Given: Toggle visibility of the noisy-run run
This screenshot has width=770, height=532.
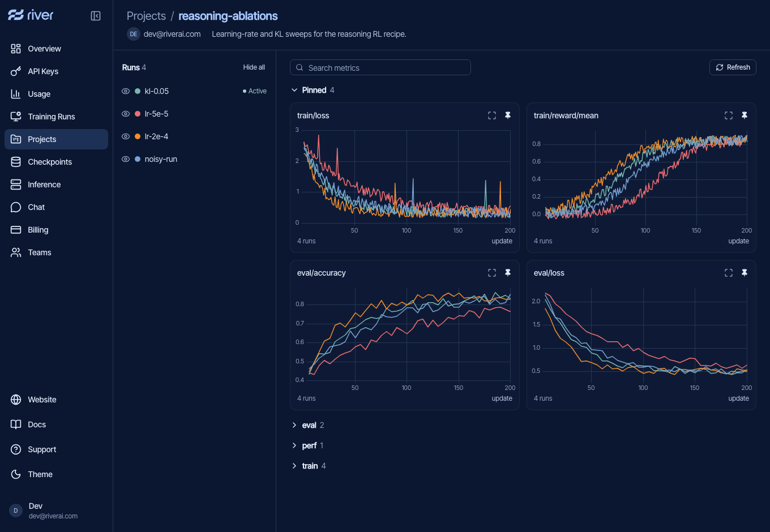Looking at the screenshot, I should coord(126,159).
